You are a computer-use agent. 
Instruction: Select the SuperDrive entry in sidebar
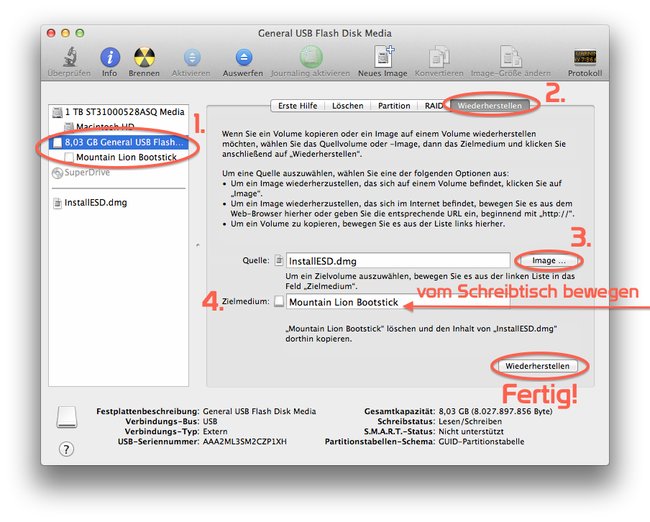point(119,172)
